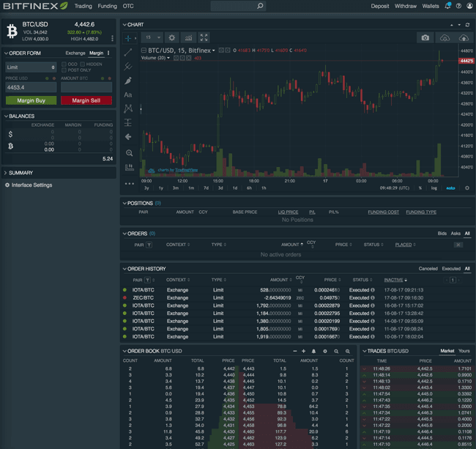This screenshot has width=476, height=449.
Task: Open chart axis settings gear at bottom right
Action: pos(467,188)
